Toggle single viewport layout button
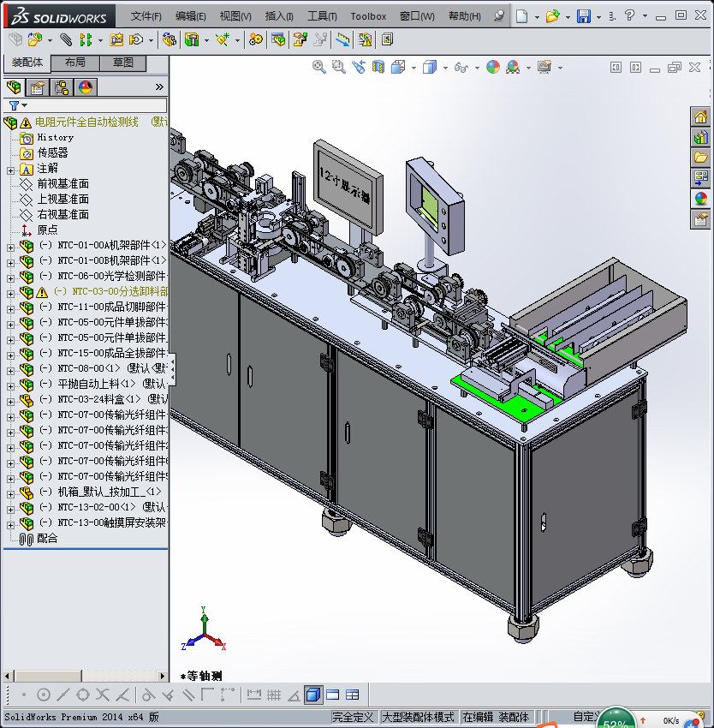 click(333, 695)
